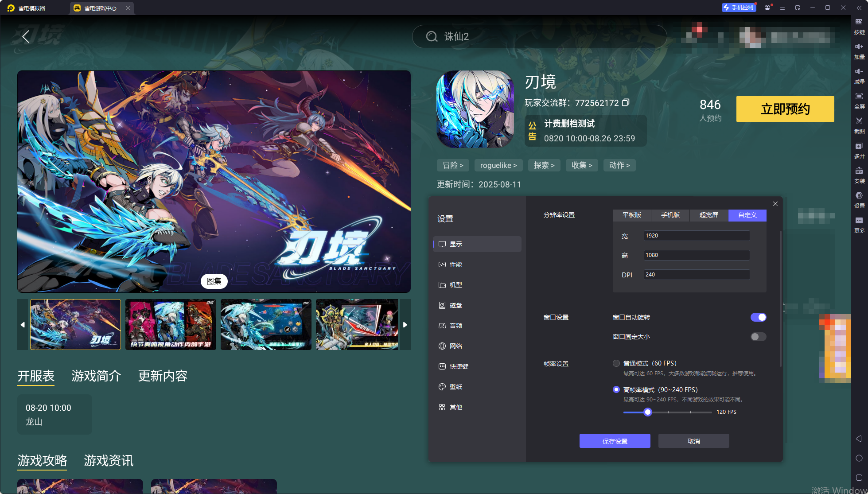Select the 其他 other settings category
This screenshot has height=494, width=868.
click(477, 407)
